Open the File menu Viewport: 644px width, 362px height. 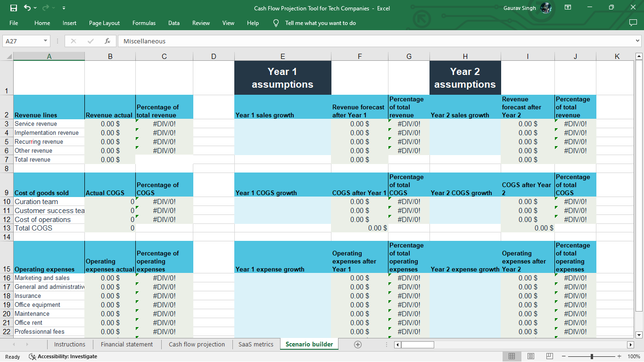tap(15, 23)
